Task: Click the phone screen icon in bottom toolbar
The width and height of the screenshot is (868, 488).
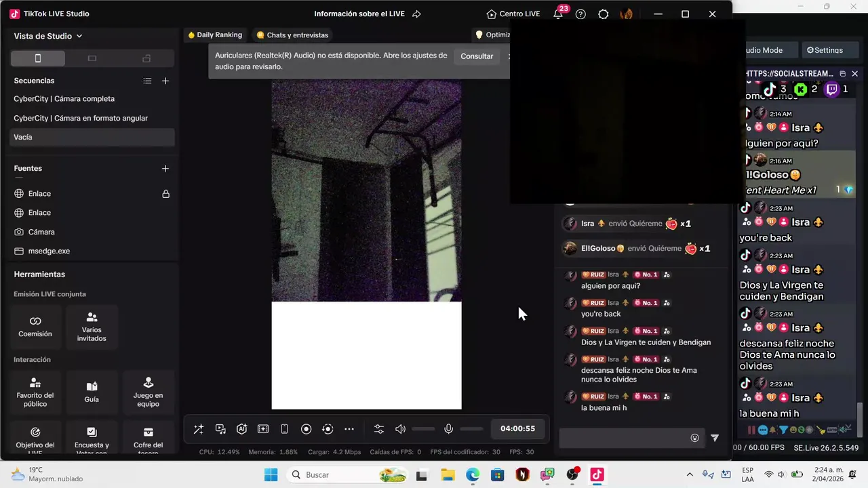Action: pyautogui.click(x=284, y=429)
